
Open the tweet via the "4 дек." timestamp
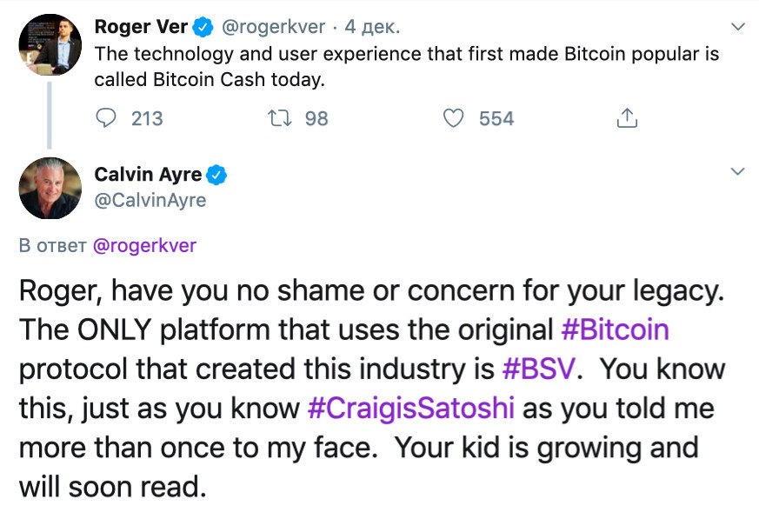pos(375,28)
